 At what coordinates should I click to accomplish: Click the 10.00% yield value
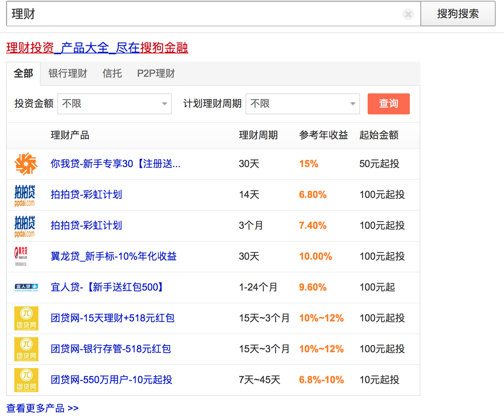click(x=316, y=256)
